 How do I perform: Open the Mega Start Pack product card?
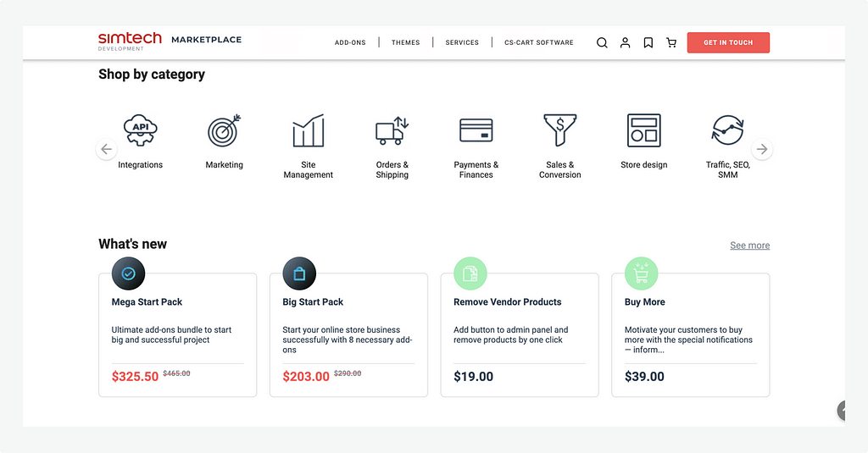(177, 334)
